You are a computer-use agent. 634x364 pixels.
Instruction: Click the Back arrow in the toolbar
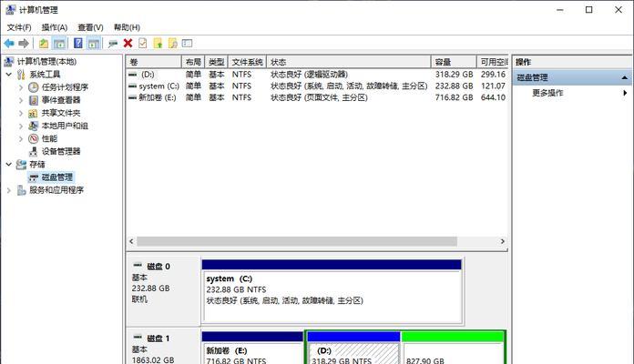click(x=9, y=44)
